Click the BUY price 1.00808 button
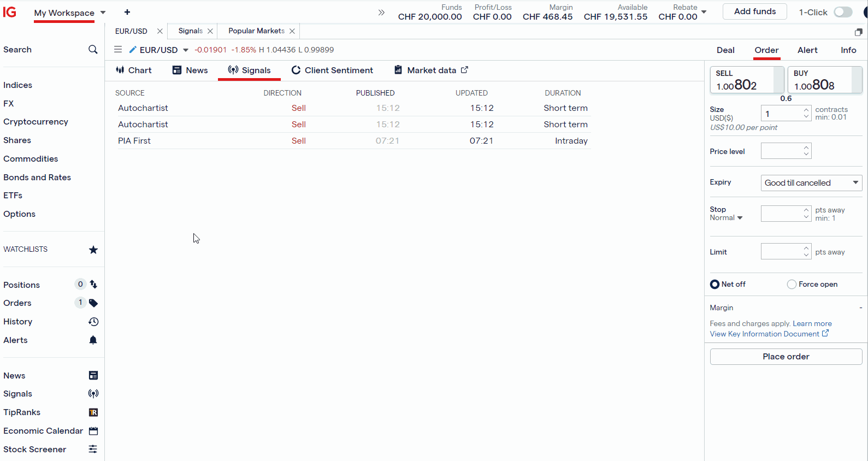This screenshot has width=868, height=461. tap(825, 80)
